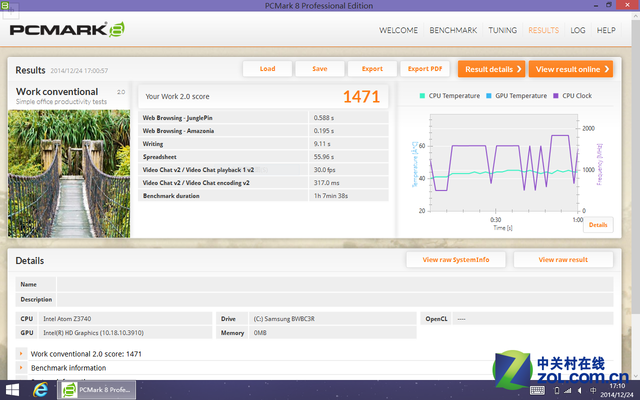Image resolution: width=640 pixels, height=400 pixels.
Task: Toggle GPU Temperature legend swatch
Action: [x=489, y=96]
